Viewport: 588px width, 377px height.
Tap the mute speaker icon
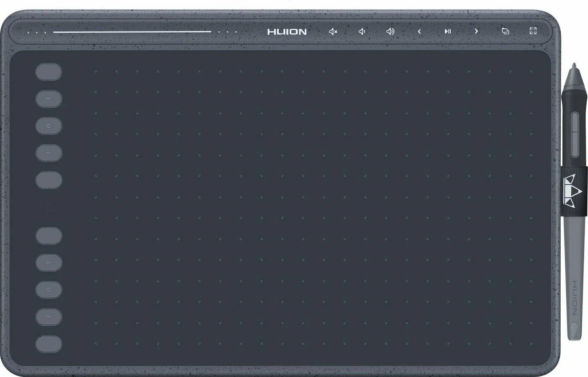click(333, 31)
